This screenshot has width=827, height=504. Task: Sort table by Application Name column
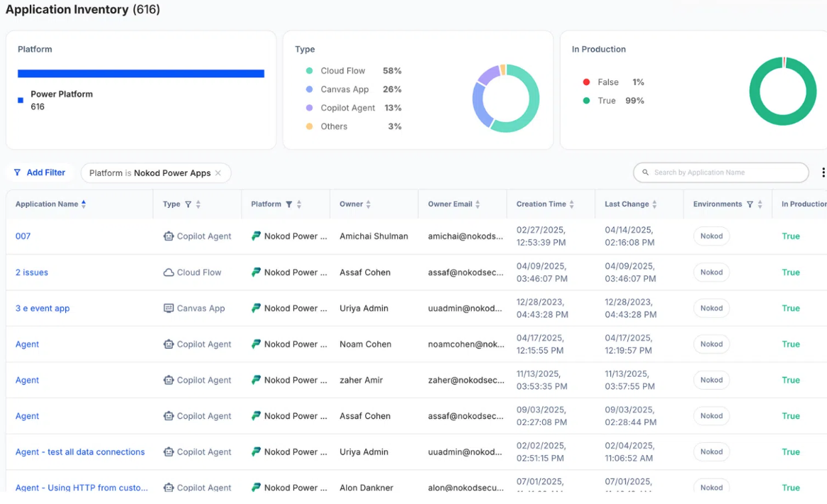click(x=83, y=204)
